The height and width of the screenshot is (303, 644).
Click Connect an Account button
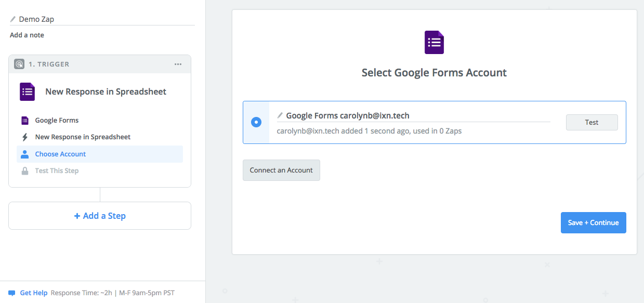[x=281, y=170]
